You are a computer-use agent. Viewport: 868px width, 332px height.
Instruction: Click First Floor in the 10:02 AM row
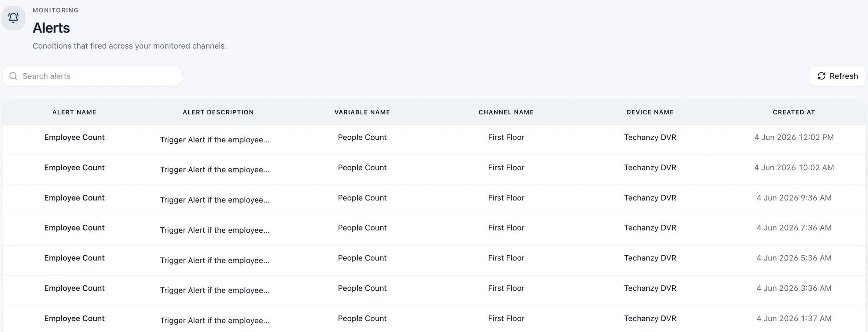(506, 168)
